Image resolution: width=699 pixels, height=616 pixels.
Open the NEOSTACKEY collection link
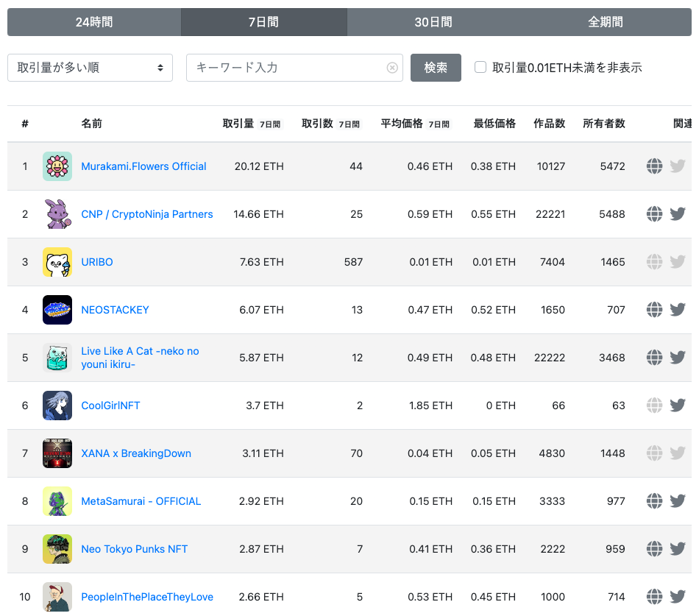point(115,310)
